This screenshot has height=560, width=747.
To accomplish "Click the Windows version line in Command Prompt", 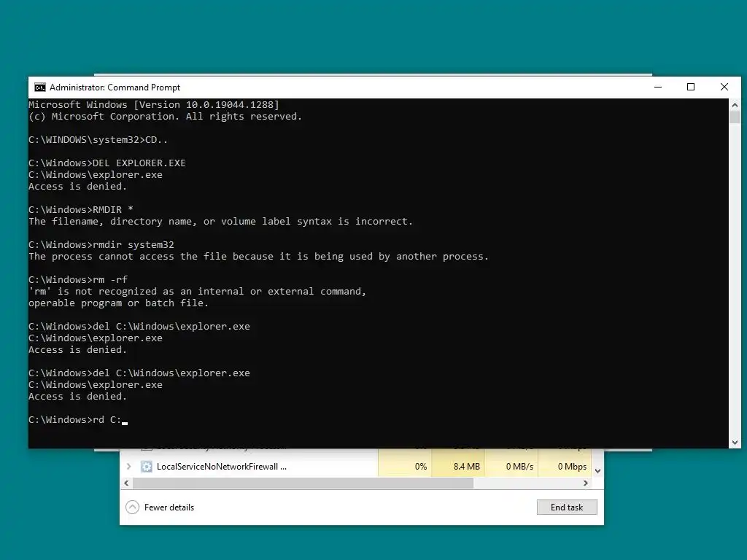I will [x=154, y=105].
